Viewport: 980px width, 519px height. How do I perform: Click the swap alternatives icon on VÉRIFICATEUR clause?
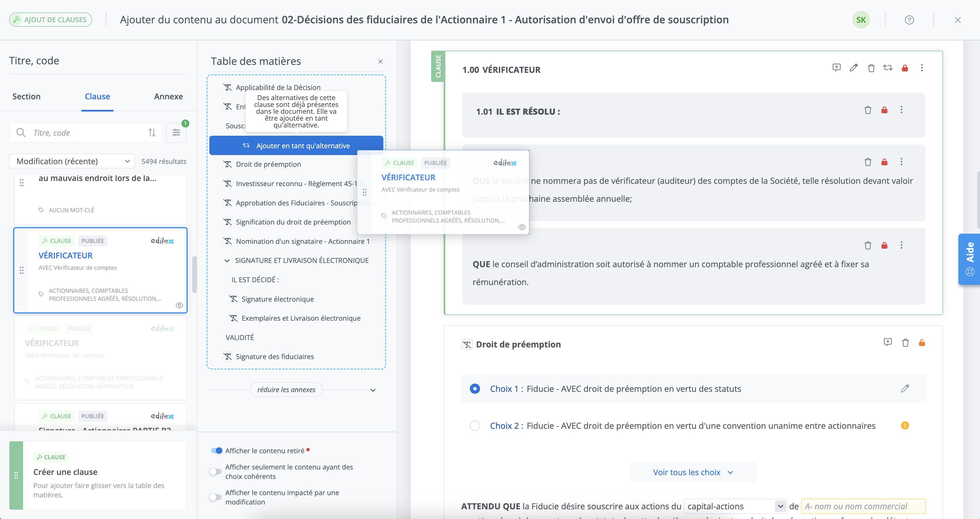(888, 68)
